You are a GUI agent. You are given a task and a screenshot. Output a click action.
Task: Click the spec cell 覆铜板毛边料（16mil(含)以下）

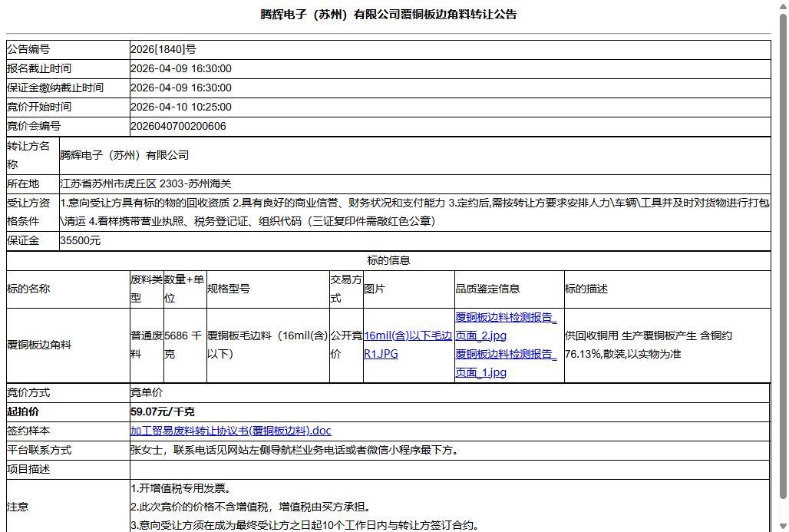coord(268,345)
